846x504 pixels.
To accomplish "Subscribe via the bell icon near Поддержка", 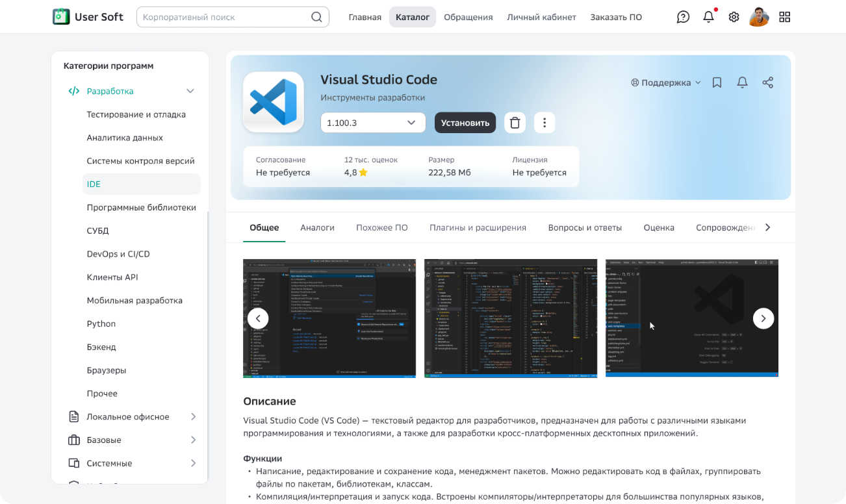I will 742,82.
